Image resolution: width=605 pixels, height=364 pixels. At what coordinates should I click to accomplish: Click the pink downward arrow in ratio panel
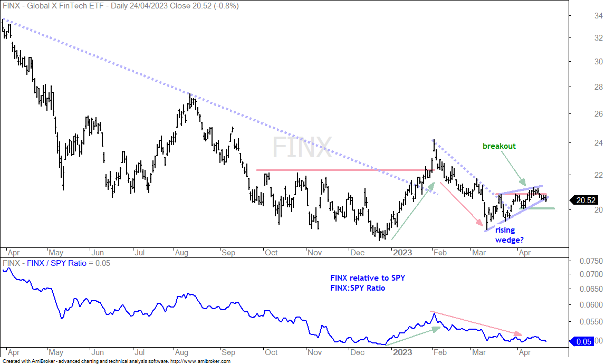pos(476,323)
